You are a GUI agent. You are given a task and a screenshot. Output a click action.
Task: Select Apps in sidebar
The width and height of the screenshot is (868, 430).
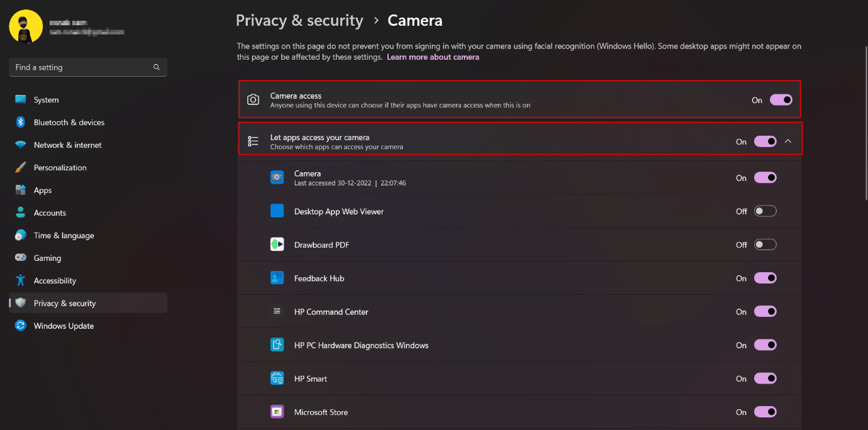(x=88, y=190)
